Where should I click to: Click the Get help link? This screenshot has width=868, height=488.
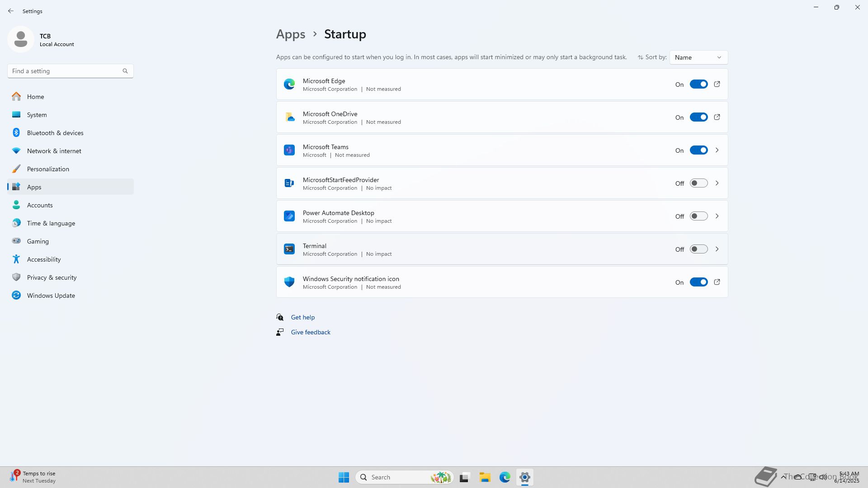[302, 317]
